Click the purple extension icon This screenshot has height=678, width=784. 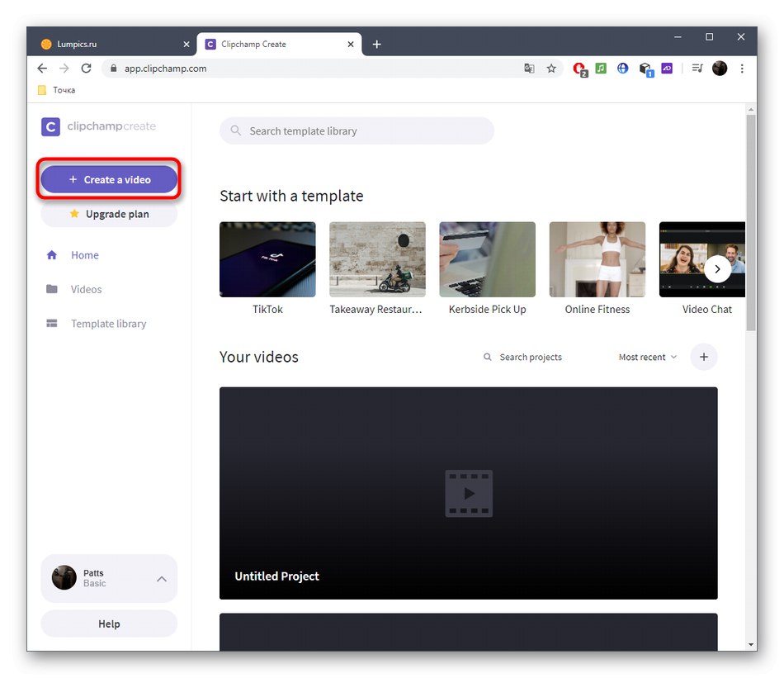[x=667, y=69]
